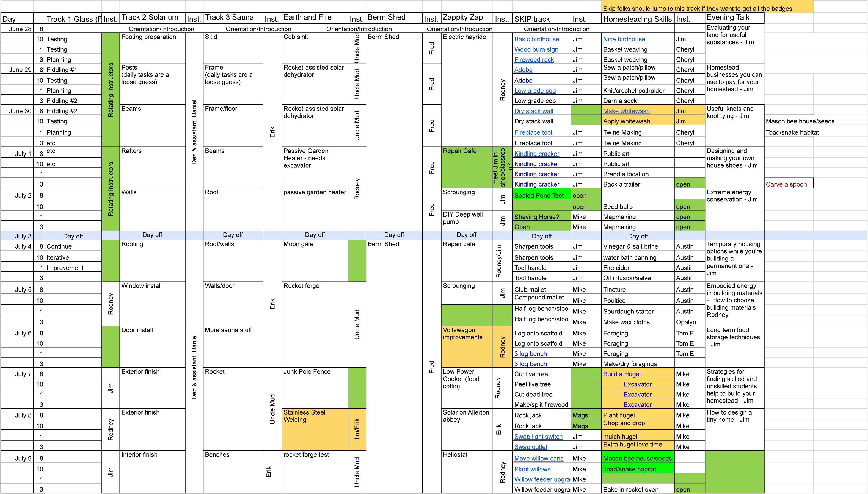Select the Interior finish cell
Screen dimensions: 868x494
[x=152, y=471]
